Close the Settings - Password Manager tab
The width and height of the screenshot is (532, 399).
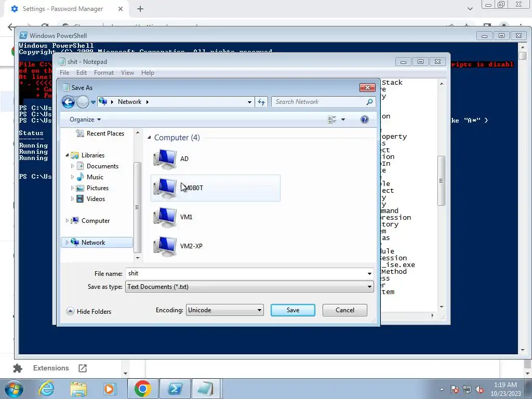coord(121,9)
